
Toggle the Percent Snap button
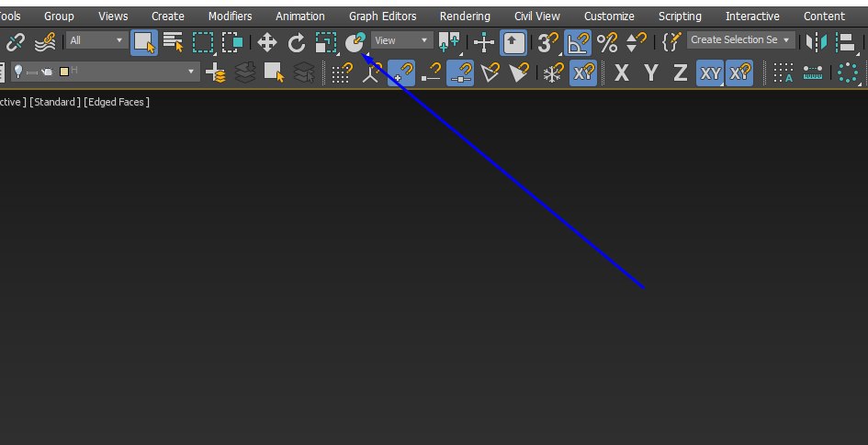tap(607, 42)
